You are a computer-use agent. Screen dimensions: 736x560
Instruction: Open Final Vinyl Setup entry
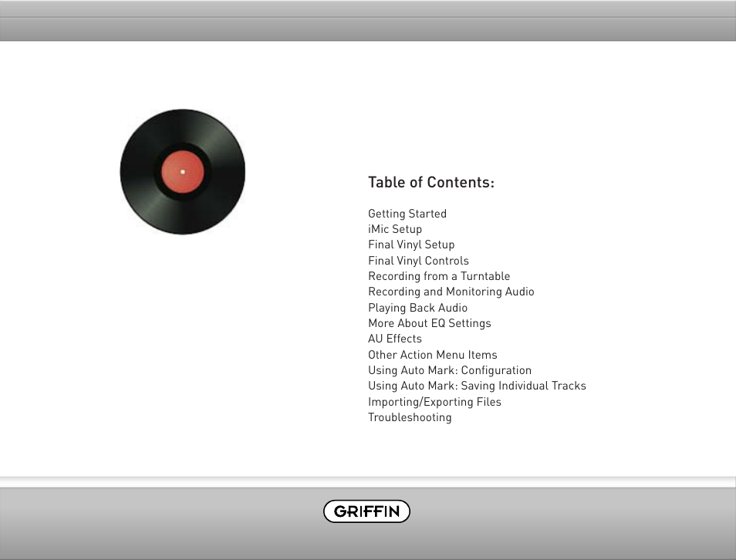[x=412, y=245]
